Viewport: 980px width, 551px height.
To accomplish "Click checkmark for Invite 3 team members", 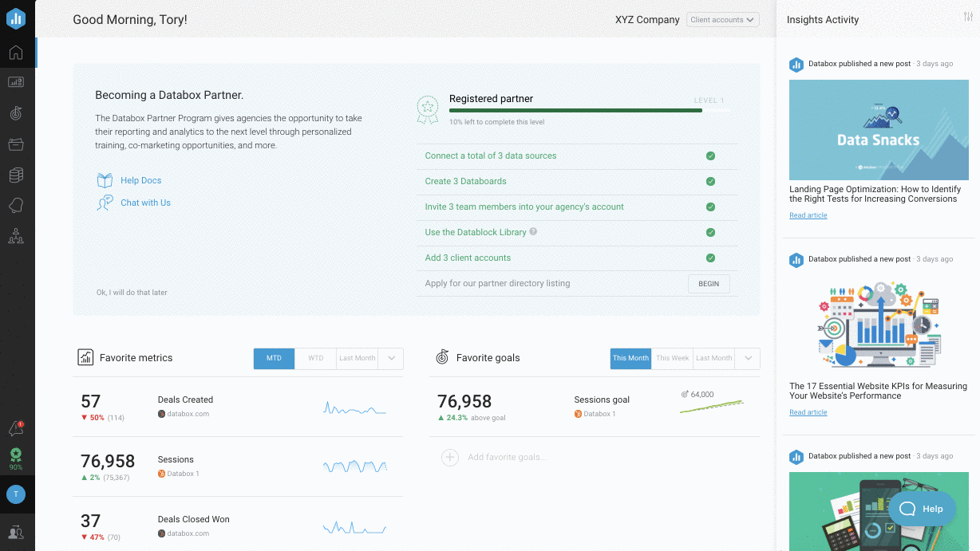I will pos(710,207).
